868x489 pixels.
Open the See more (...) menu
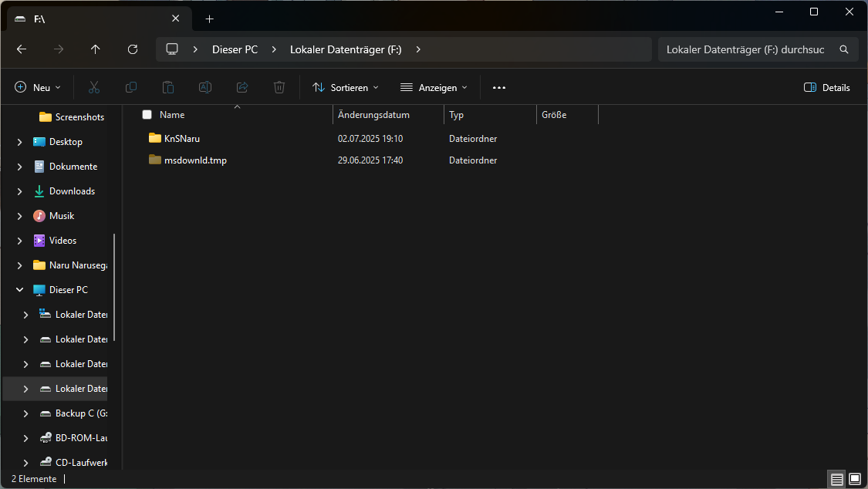tap(498, 87)
